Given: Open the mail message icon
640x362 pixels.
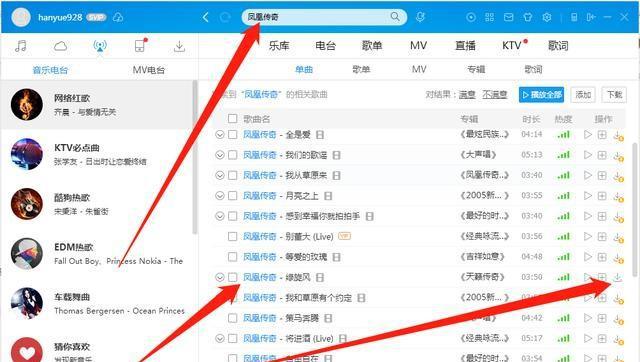Looking at the screenshot, I should click(509, 17).
